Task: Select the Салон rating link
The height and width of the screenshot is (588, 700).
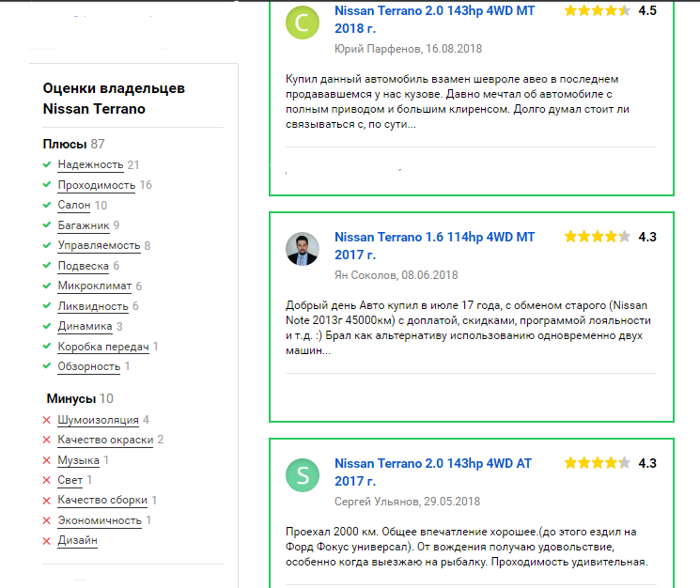Action: pyautogui.click(x=74, y=205)
